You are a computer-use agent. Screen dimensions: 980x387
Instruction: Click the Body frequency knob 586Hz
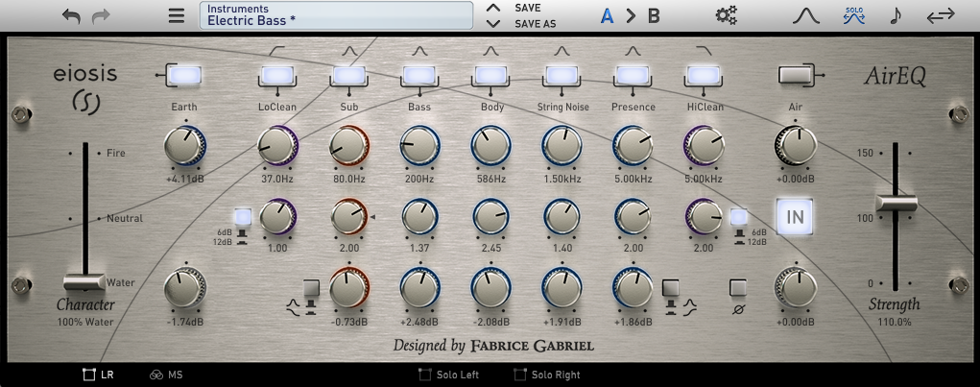pyautogui.click(x=491, y=146)
